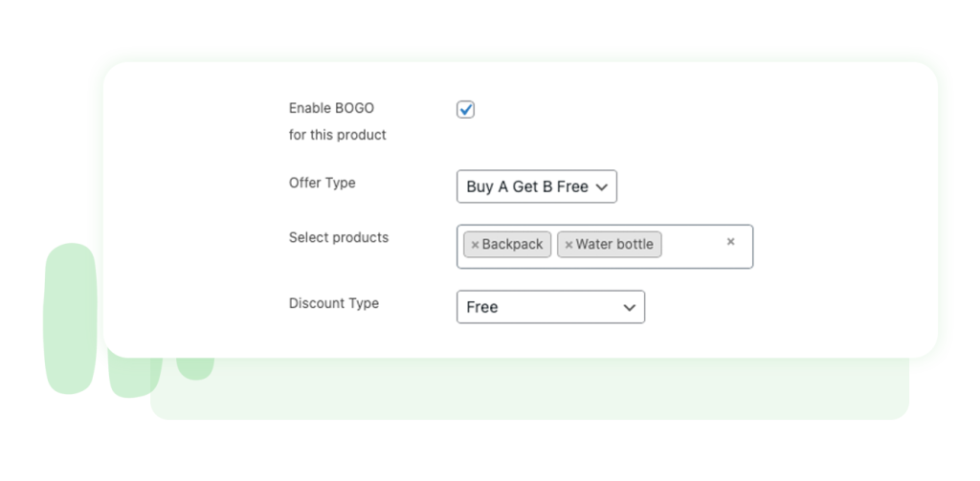Click empty space in the white settings panel

pos(813,172)
